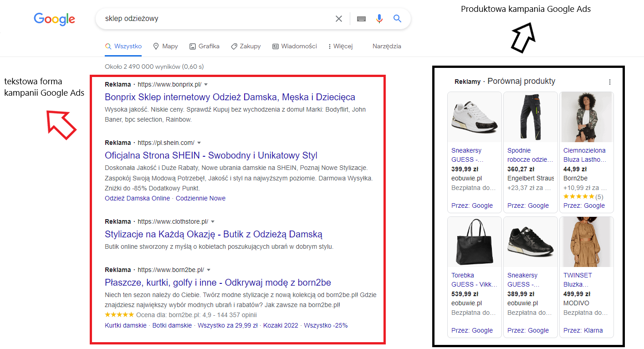Open three-dot menu beside Porównaj produkty

click(x=610, y=82)
